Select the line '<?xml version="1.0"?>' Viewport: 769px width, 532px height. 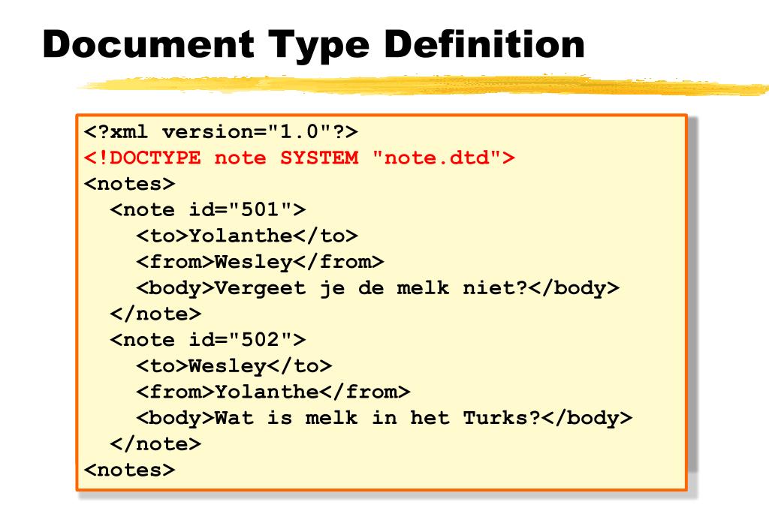tap(221, 132)
